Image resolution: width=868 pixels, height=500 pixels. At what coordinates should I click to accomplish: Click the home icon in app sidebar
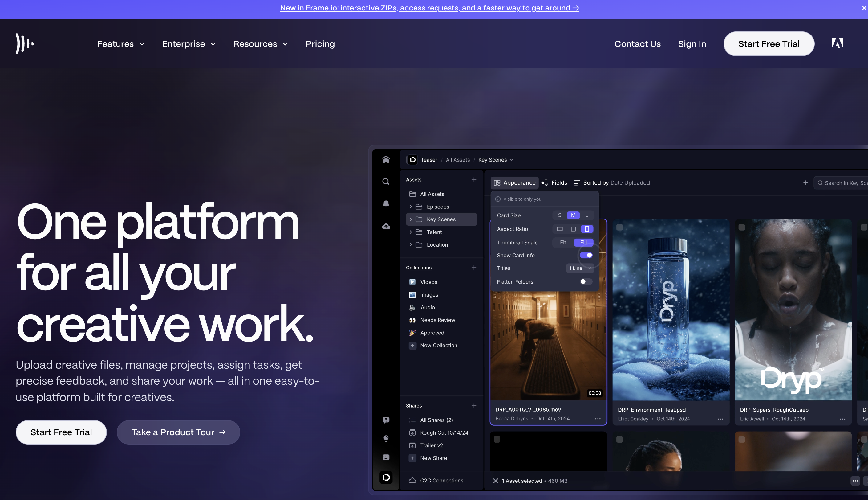tap(386, 159)
